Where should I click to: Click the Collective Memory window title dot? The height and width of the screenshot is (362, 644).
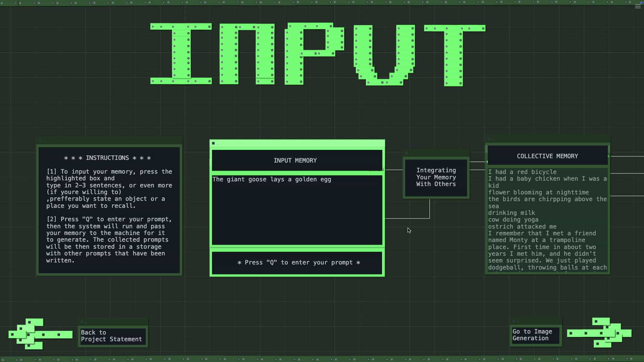pos(489,139)
